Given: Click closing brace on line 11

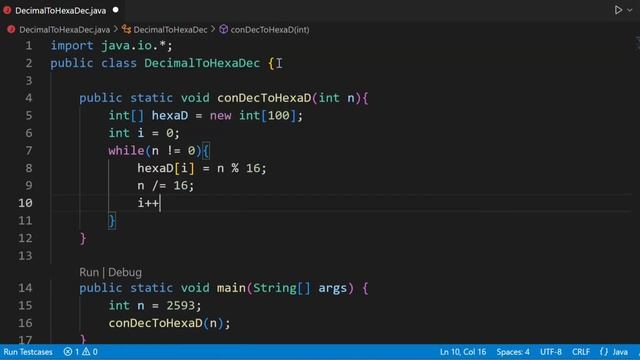Looking at the screenshot, I should [112, 221].
